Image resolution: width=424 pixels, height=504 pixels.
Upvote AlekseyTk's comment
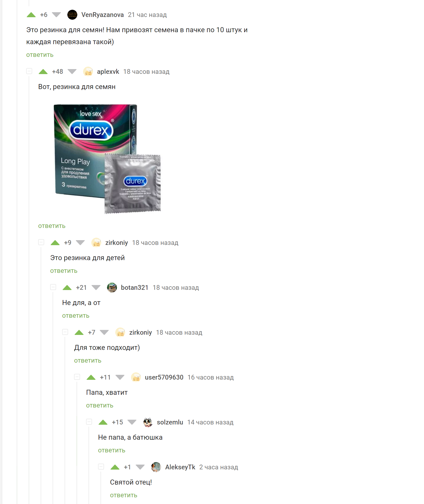click(115, 467)
